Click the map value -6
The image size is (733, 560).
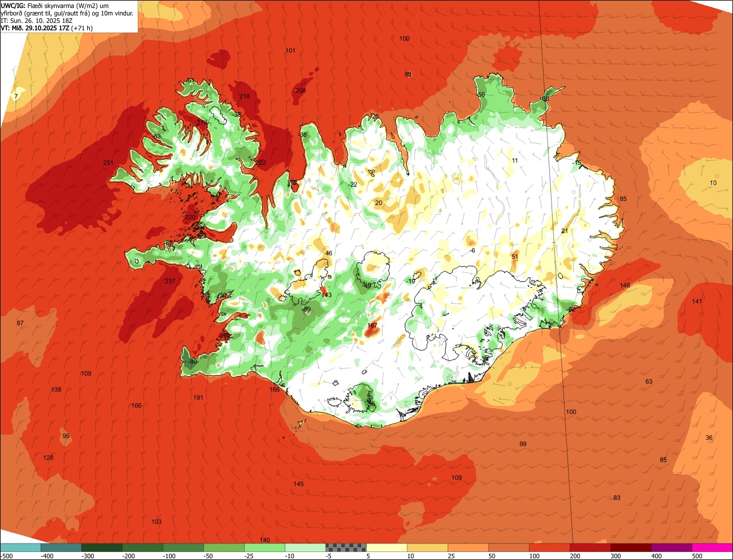(x=472, y=250)
